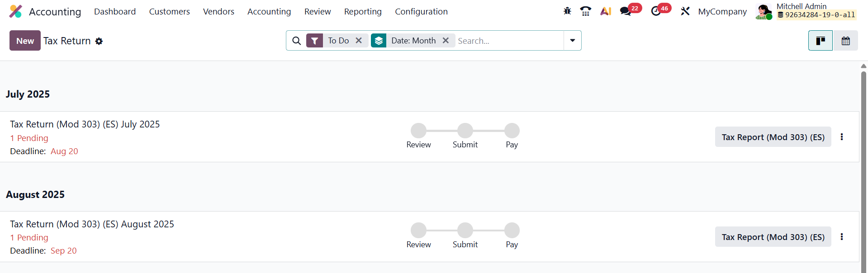Click into the Search field

point(509,41)
